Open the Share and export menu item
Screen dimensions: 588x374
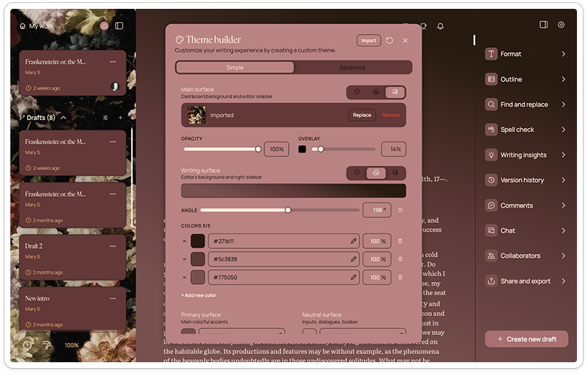click(x=526, y=281)
